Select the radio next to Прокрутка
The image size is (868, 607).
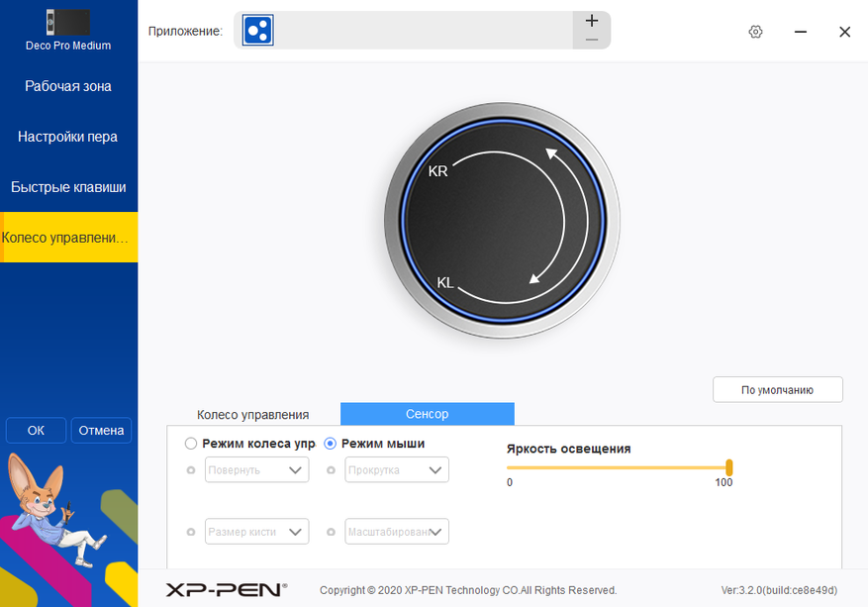click(331, 470)
